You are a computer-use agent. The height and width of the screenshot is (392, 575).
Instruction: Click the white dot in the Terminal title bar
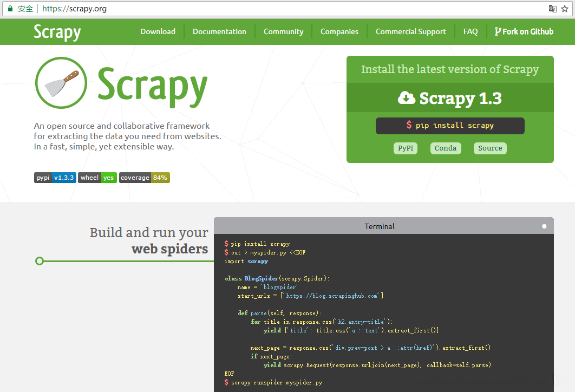(544, 226)
